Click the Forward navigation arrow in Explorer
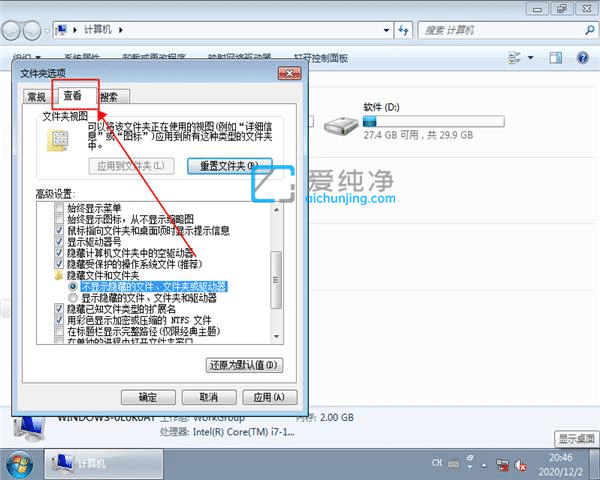 pos(31,30)
